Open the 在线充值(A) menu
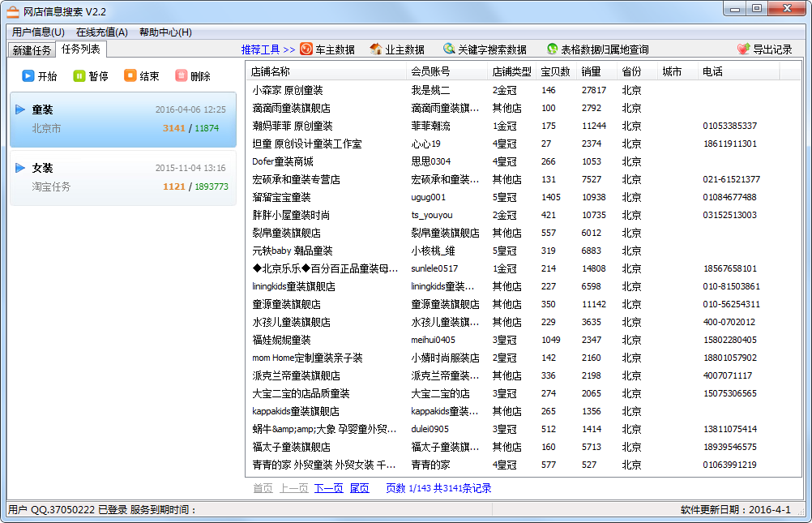This screenshot has height=523, width=812. coord(101,32)
